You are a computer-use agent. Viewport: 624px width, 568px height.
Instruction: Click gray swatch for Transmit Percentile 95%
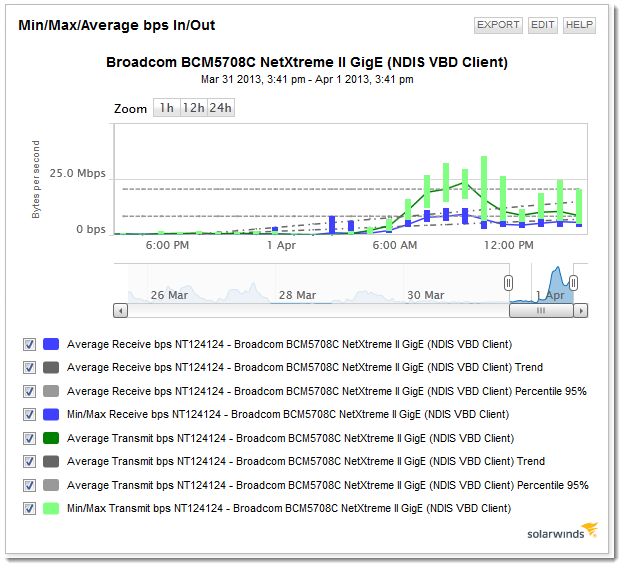pyautogui.click(x=51, y=485)
